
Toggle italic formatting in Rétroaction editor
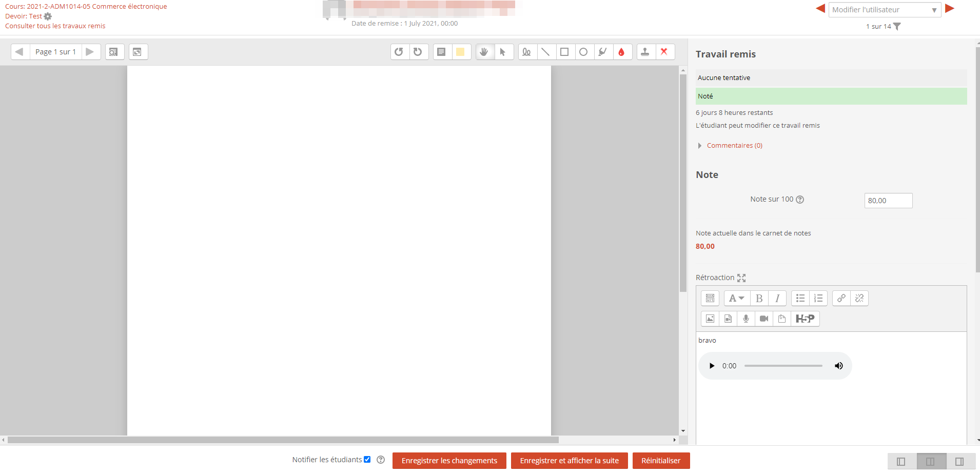tap(777, 298)
